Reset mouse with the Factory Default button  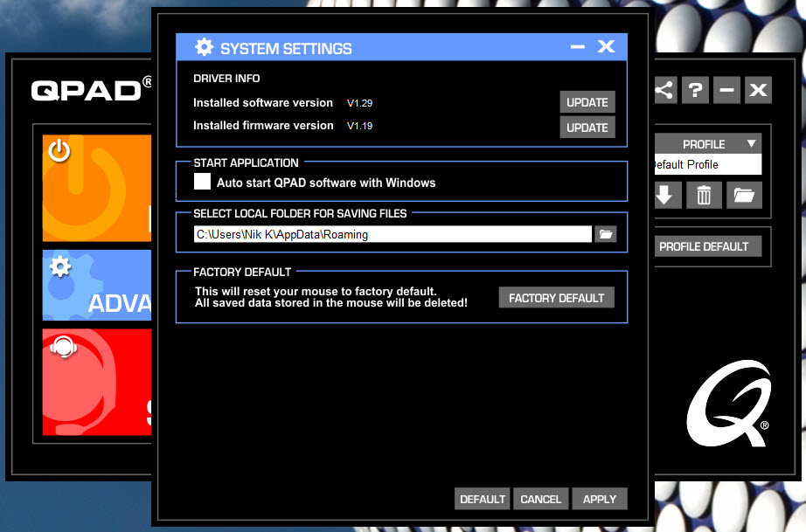(556, 297)
